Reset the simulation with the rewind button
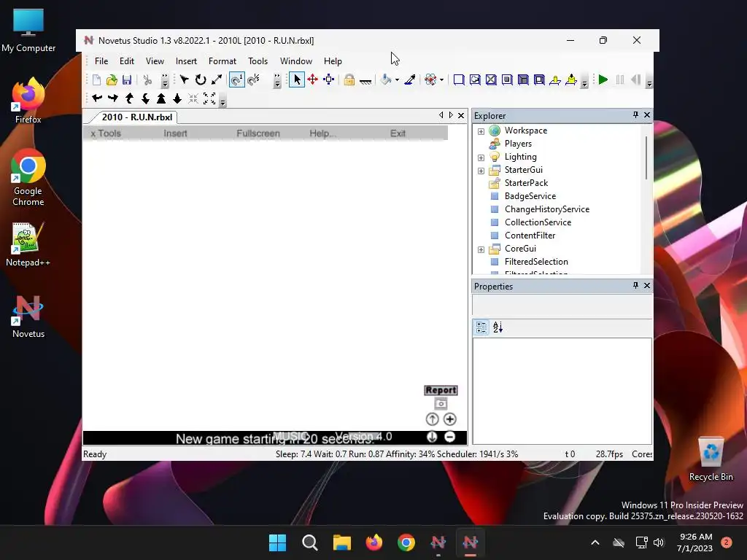Screen dimensions: 747x560 point(635,80)
